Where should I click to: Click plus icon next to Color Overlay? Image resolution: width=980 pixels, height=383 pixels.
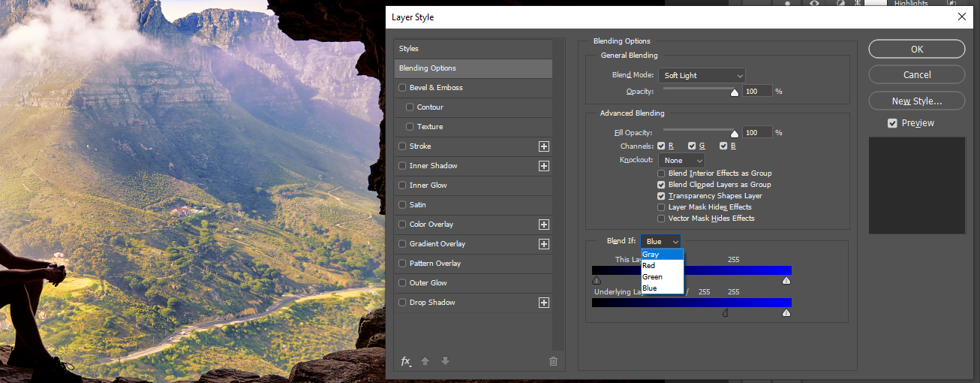click(544, 225)
